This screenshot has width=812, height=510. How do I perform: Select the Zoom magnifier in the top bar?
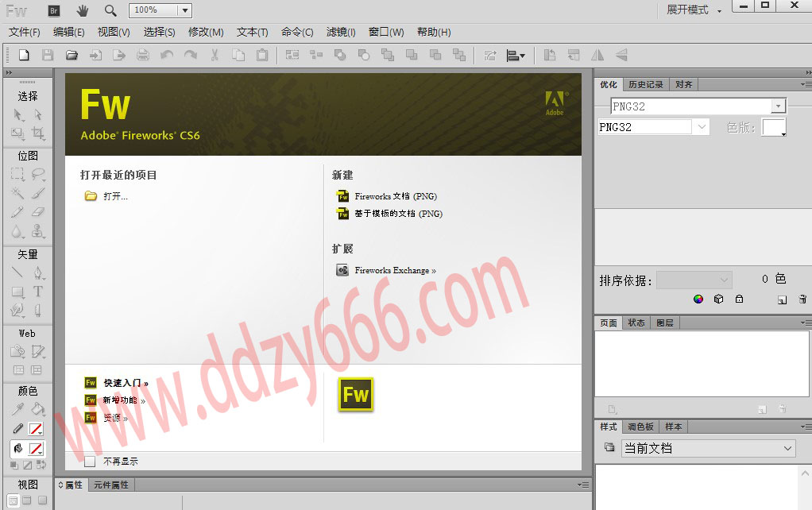point(110,10)
